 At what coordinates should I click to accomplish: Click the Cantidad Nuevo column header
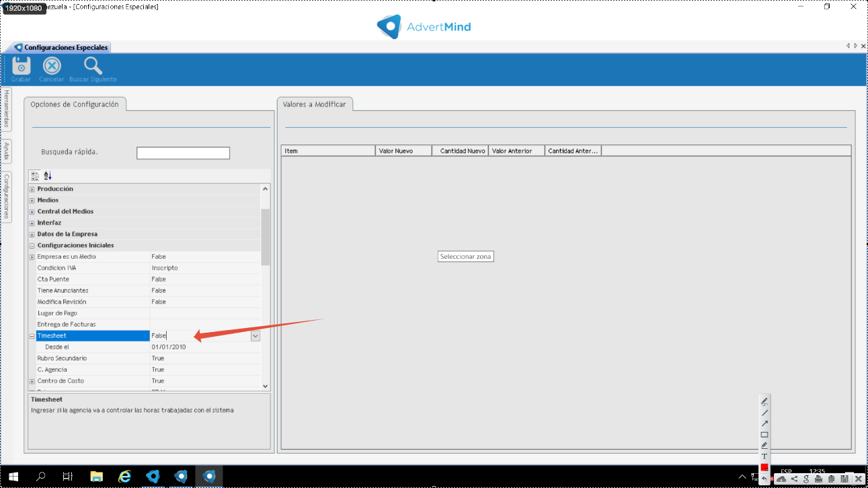[x=461, y=151]
